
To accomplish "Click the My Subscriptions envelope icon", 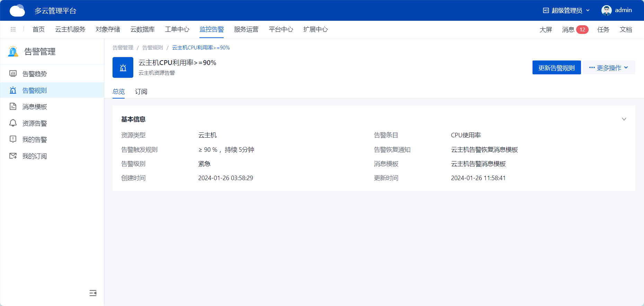I will tap(13, 156).
